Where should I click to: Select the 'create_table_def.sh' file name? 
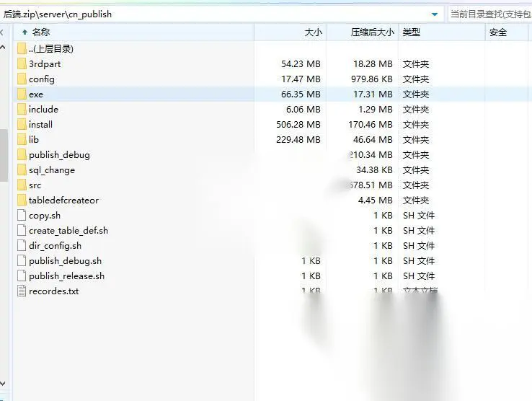coord(68,231)
